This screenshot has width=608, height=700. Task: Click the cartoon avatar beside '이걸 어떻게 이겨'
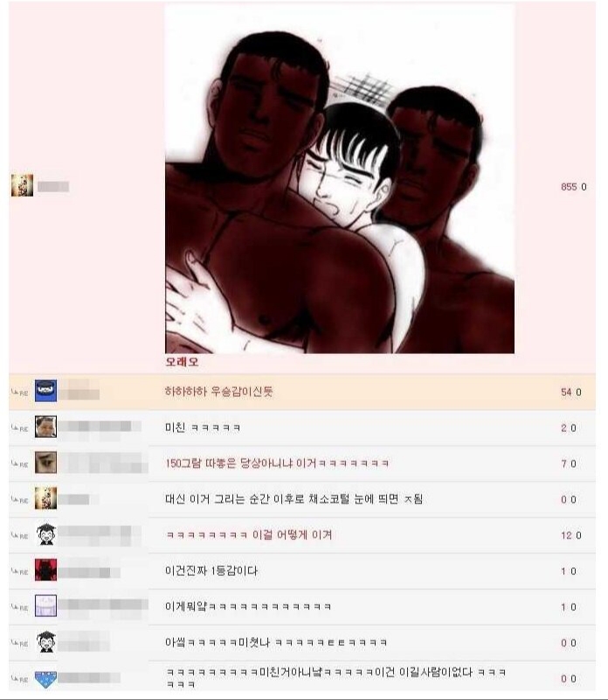(46, 534)
